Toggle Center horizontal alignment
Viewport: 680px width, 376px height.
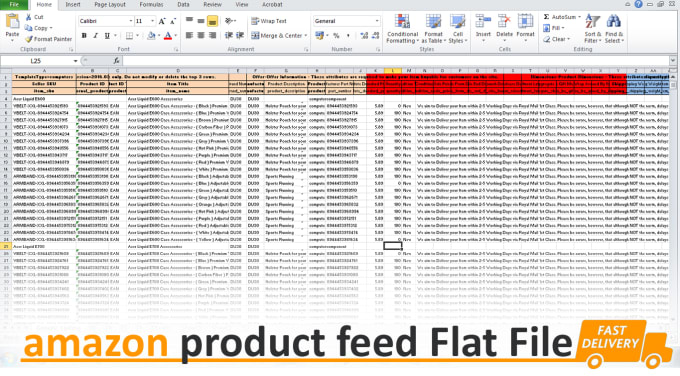coord(201,36)
